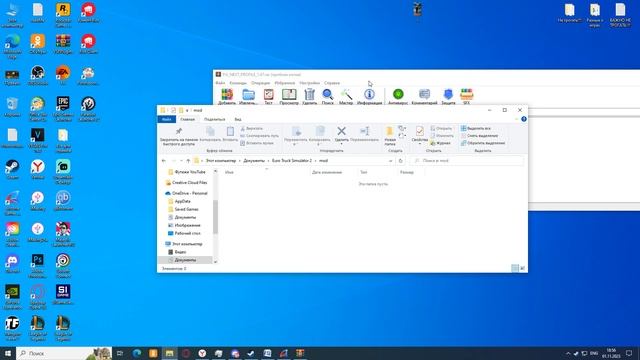640x360 pixels.
Task: Click the Back arrow in Explorer navigation
Action: tap(164, 161)
